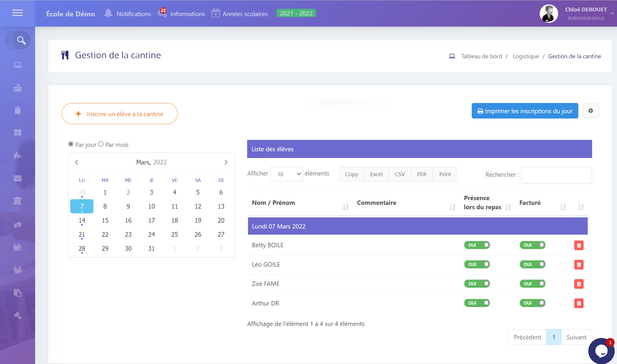Delete Betty BOILE with the trash icon
This screenshot has width=617, height=364.
tap(579, 245)
